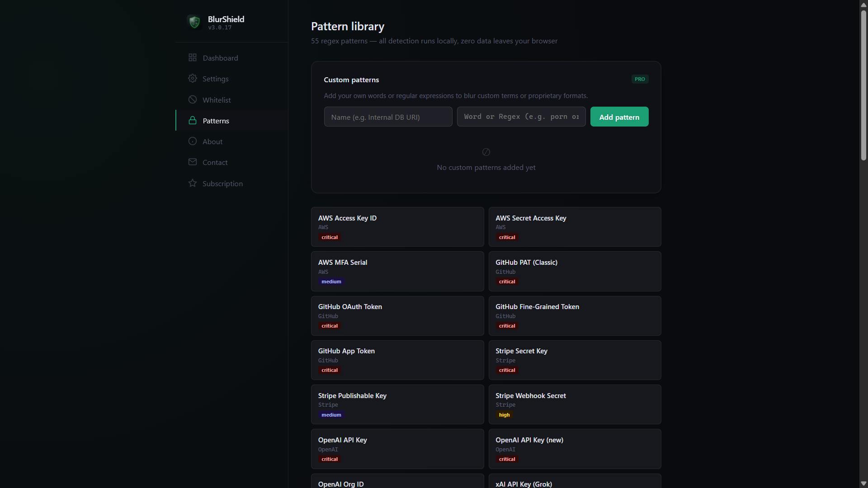Click the page vertical scrollbar thumb
The image size is (868, 488).
pyautogui.click(x=863, y=84)
